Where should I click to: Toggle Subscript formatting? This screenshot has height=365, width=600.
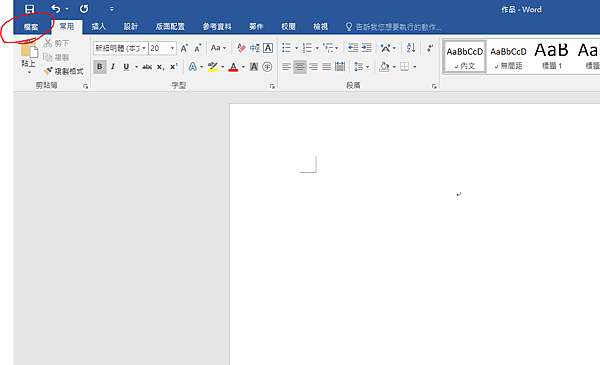[161, 67]
